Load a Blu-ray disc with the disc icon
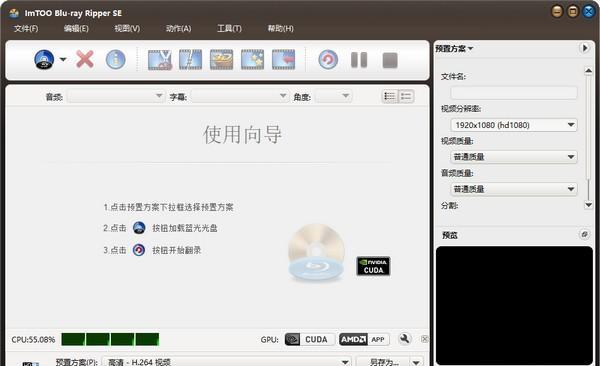 [44, 60]
